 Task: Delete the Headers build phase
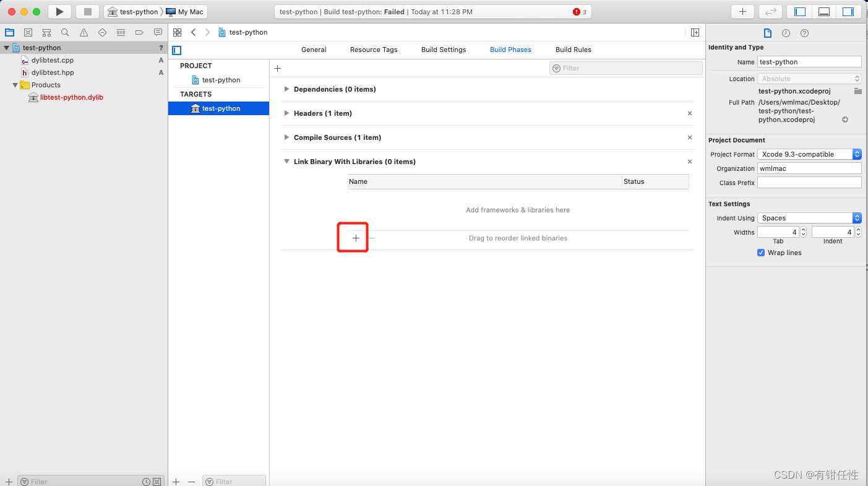[x=690, y=113]
